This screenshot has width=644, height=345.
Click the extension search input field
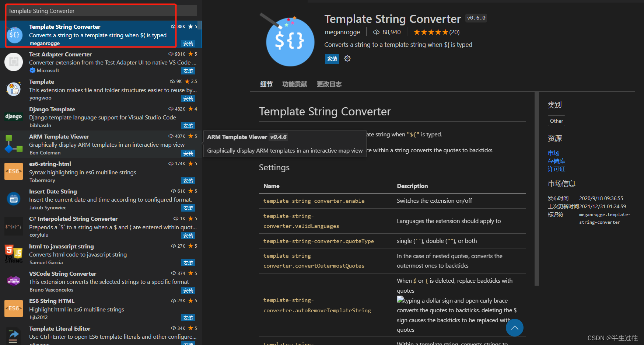tap(102, 11)
